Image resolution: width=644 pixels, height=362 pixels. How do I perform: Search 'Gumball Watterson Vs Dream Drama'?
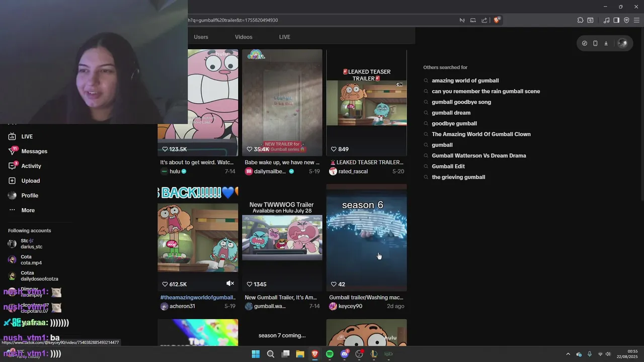(x=478, y=156)
